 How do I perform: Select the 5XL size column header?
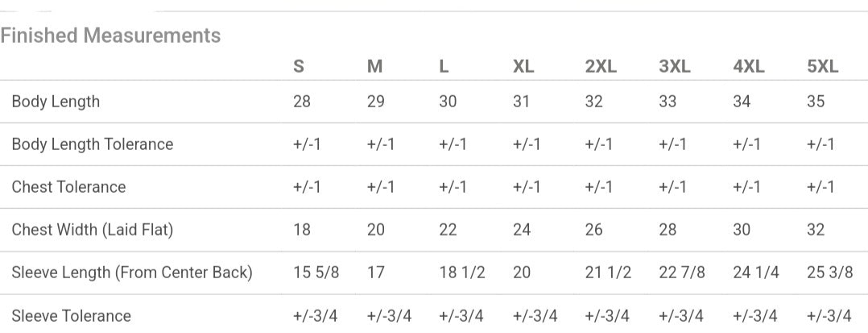point(822,67)
